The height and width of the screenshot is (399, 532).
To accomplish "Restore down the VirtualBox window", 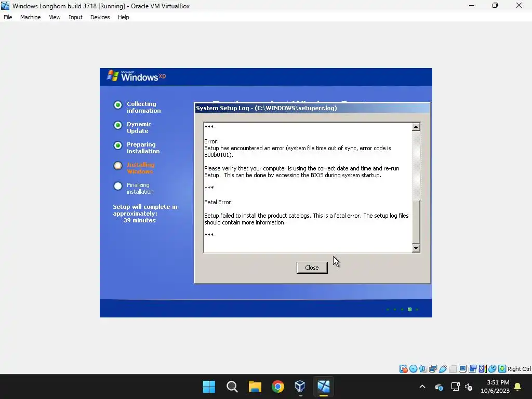I will coord(495,6).
